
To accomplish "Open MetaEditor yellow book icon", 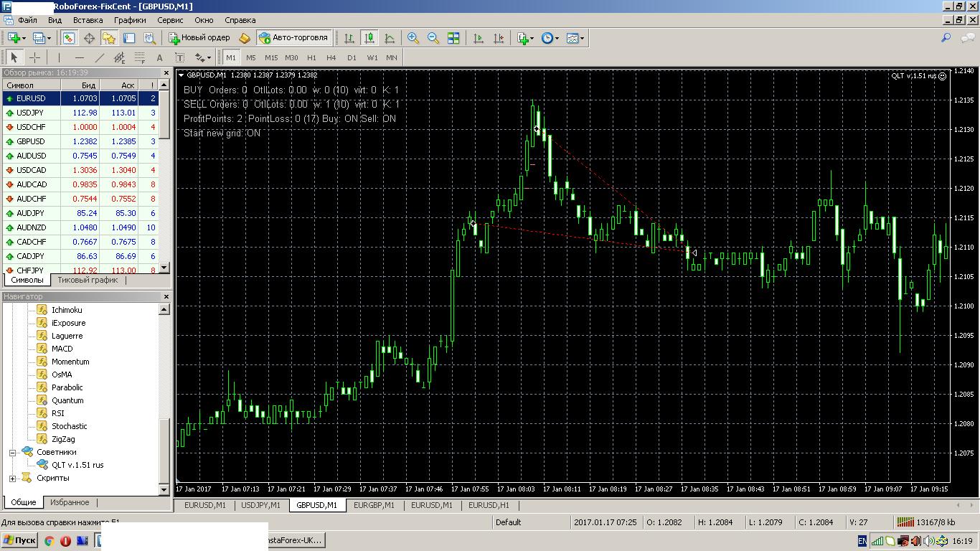I will (x=245, y=38).
